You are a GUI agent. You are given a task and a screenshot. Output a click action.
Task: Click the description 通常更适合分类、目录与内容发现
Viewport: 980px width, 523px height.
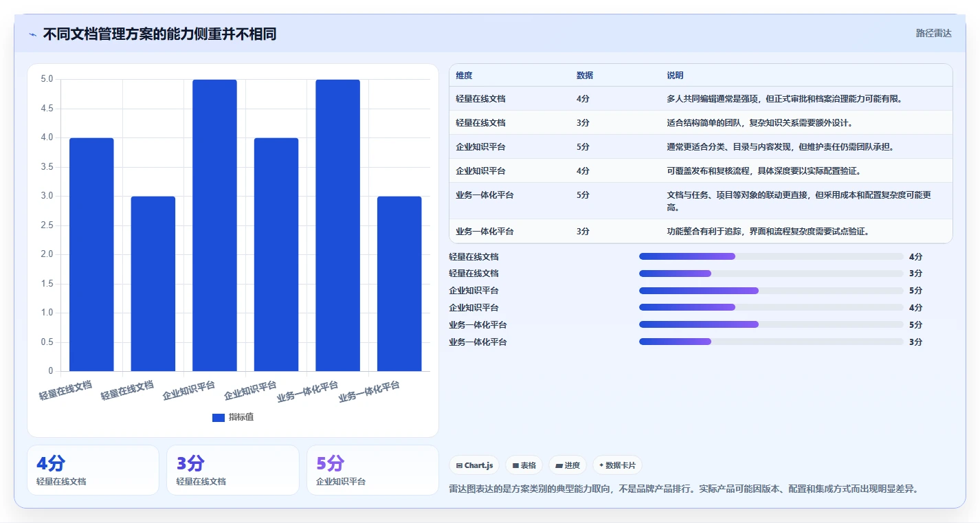coord(728,147)
